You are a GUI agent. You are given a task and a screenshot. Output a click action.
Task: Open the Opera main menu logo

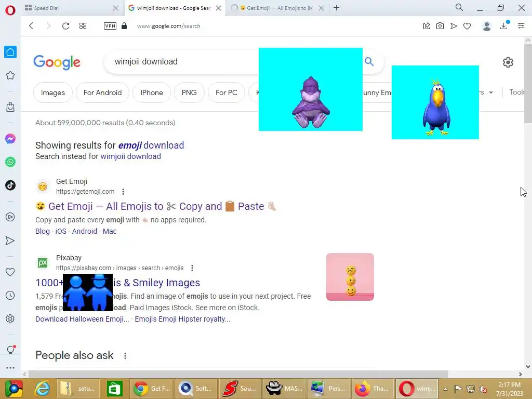pos(10,10)
